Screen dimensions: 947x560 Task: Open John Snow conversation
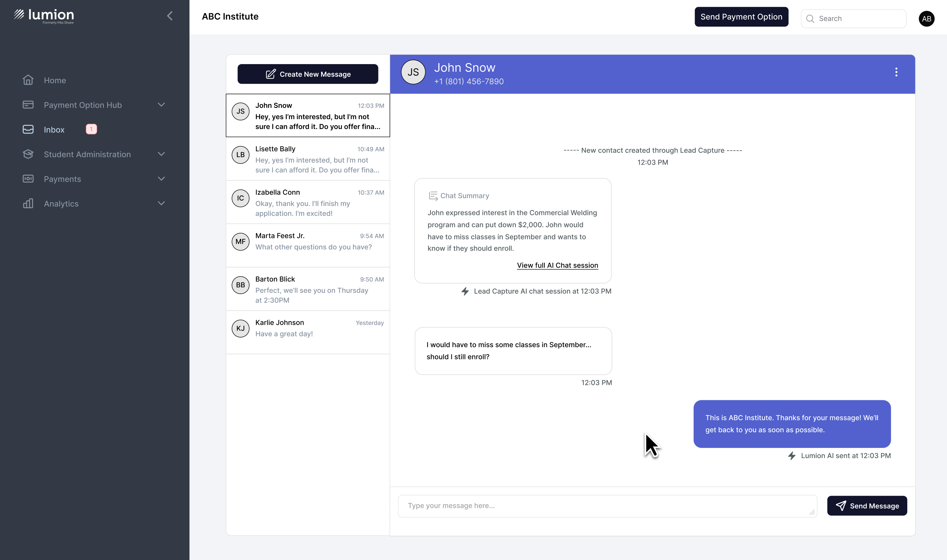[308, 115]
